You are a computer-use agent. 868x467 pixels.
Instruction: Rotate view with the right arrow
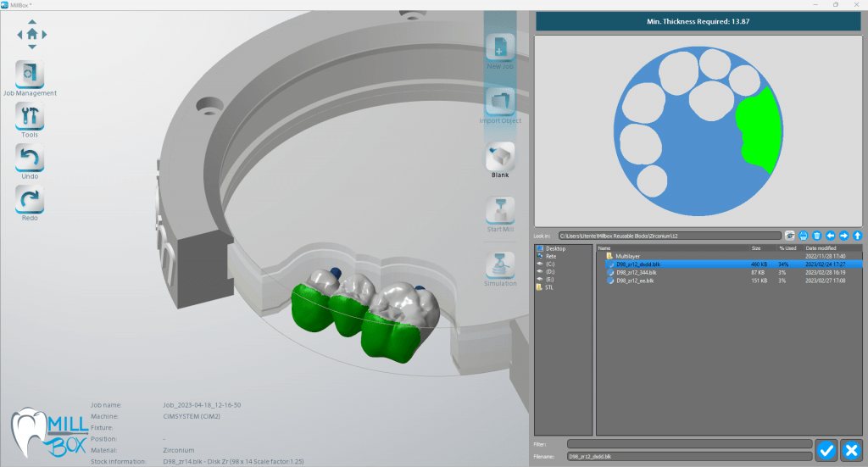(x=44, y=34)
